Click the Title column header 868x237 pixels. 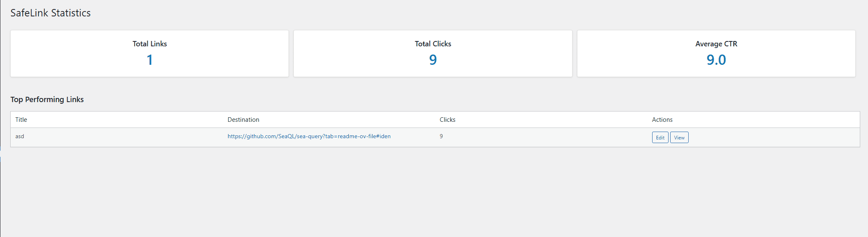point(21,120)
